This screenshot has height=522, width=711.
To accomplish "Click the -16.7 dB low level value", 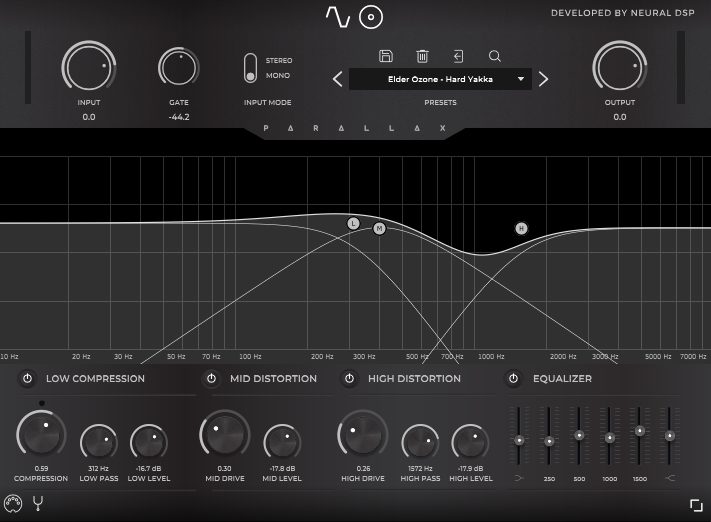I will click(149, 468).
